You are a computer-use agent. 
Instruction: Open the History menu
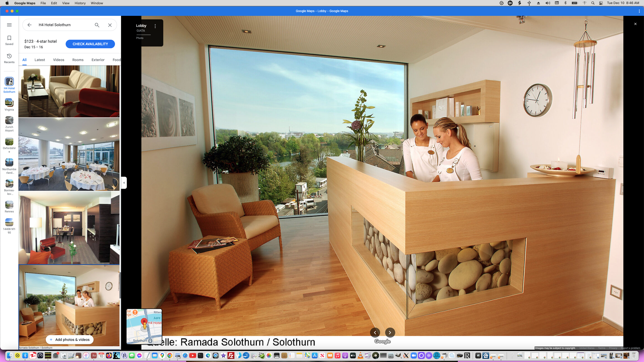tap(80, 3)
